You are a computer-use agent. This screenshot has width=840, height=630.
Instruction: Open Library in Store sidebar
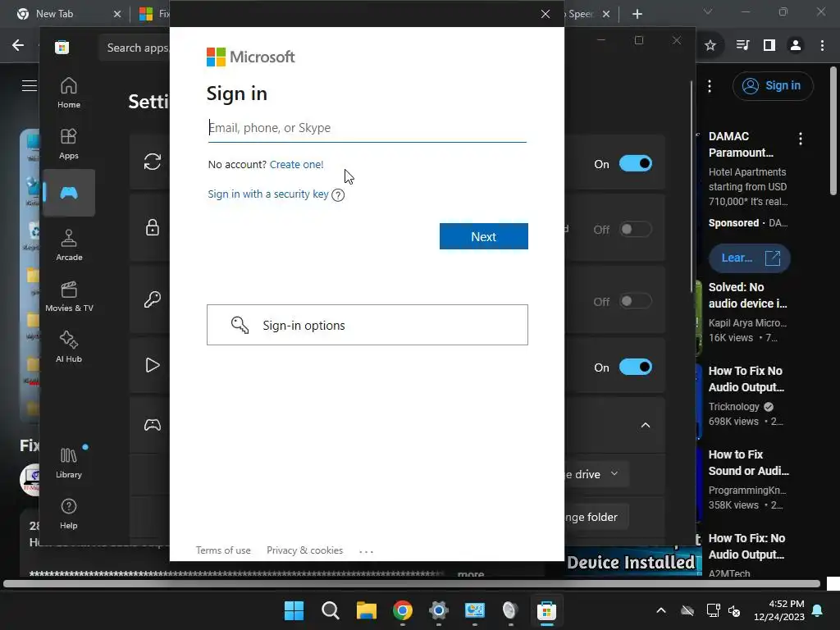coord(69,463)
